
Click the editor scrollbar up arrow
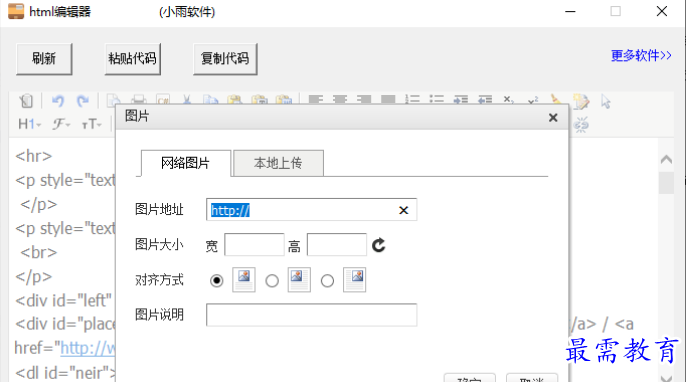point(666,159)
